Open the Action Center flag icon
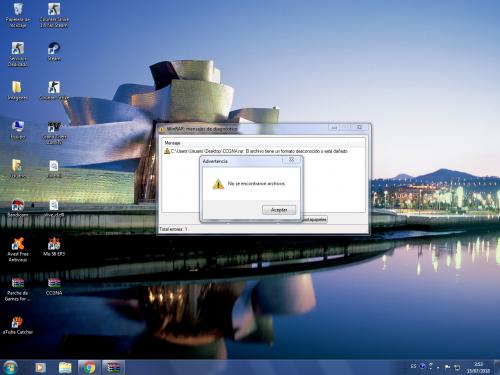The width and height of the screenshot is (500, 375). pos(447,367)
